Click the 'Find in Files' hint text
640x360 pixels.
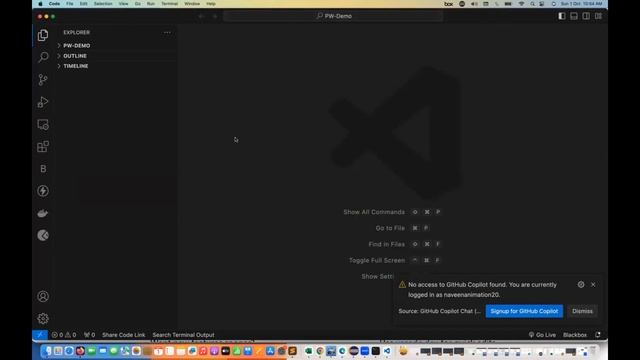[x=387, y=244]
